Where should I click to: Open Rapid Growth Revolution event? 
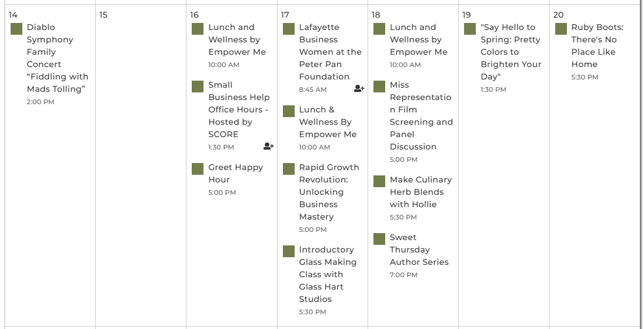[329, 192]
